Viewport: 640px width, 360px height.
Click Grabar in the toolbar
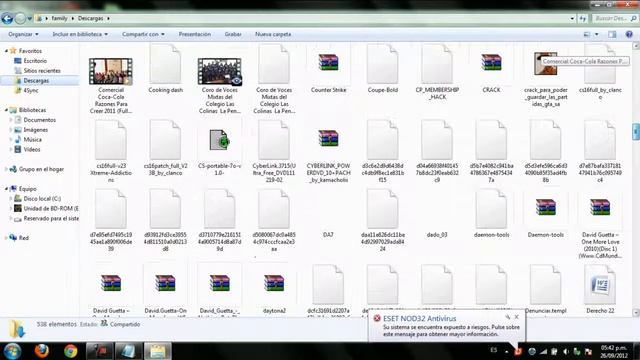pyautogui.click(x=233, y=34)
